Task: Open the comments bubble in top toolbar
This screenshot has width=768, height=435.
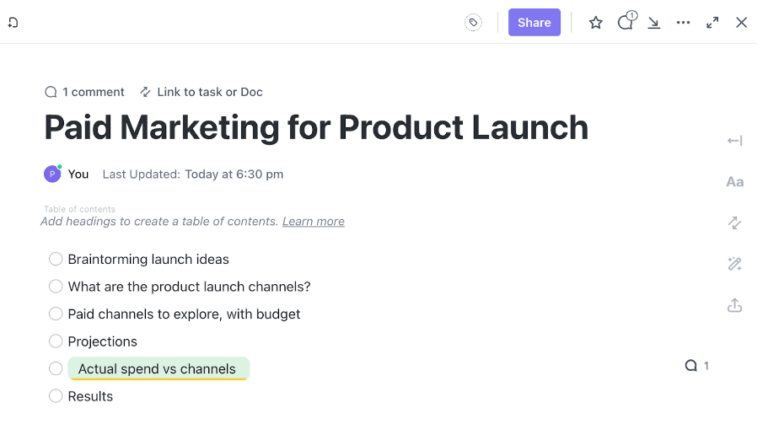Action: coord(626,22)
